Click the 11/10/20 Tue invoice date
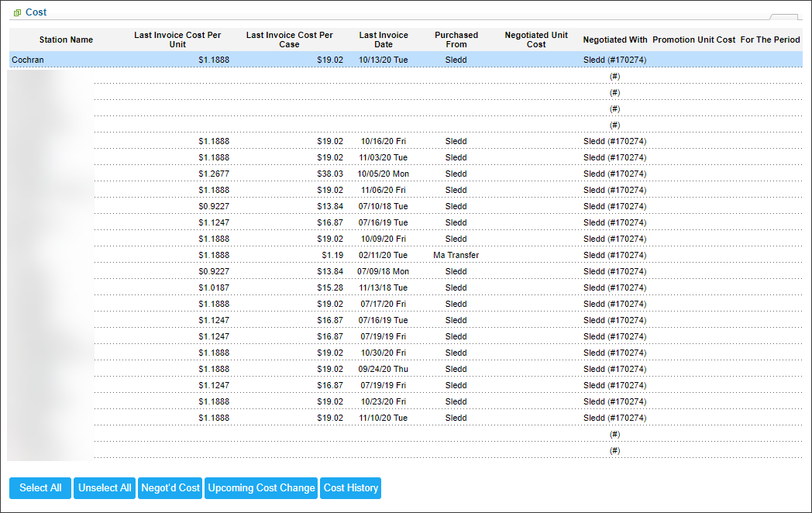This screenshot has height=513, width=812. point(384,418)
